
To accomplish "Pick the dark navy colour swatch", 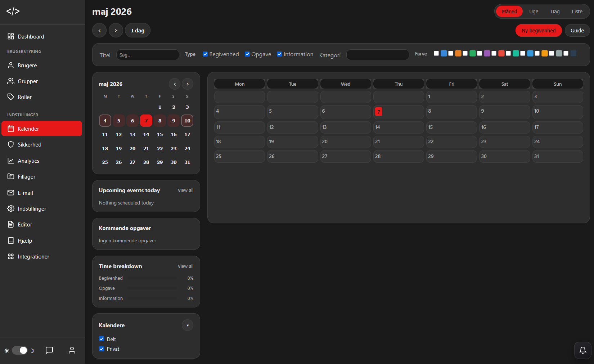I will [573, 53].
